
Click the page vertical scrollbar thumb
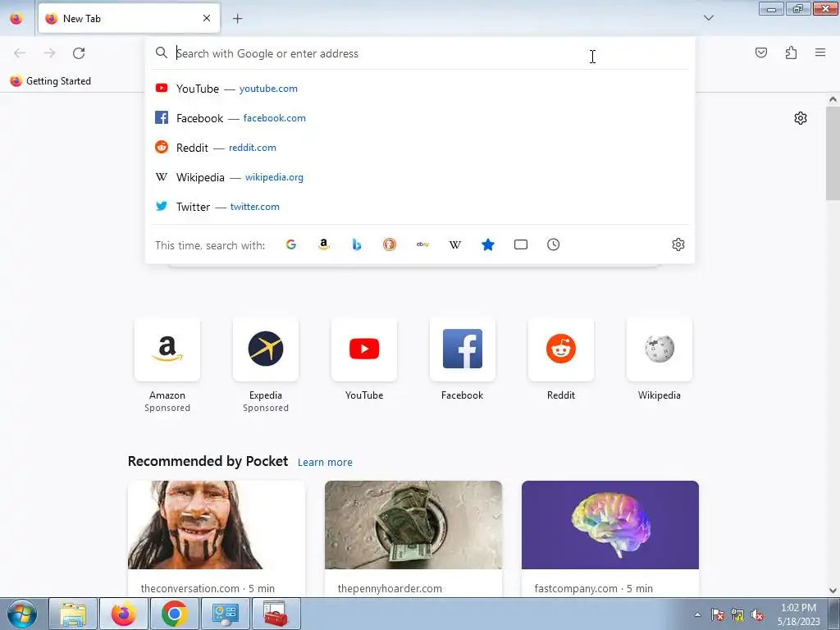coord(833,153)
